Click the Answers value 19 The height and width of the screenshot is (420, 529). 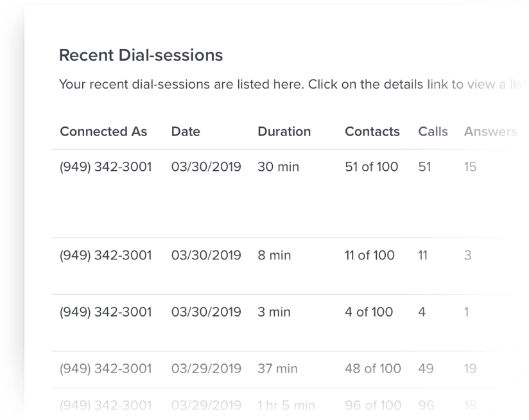tap(471, 369)
